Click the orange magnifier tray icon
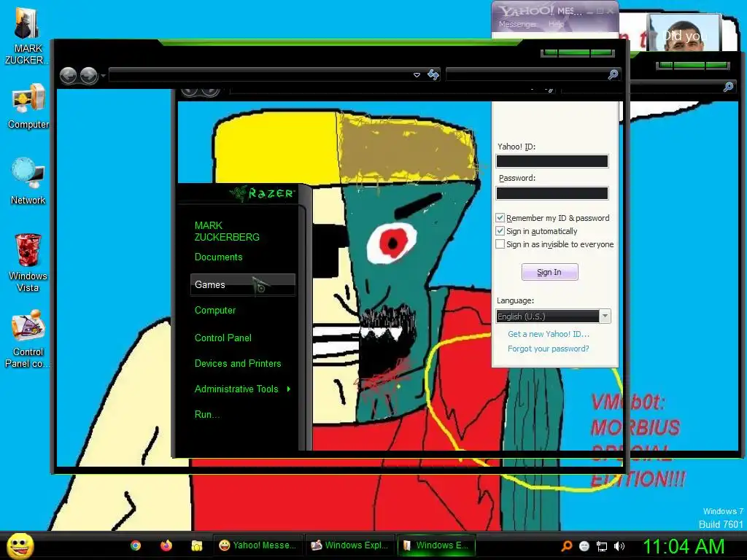747x560 pixels. click(566, 546)
